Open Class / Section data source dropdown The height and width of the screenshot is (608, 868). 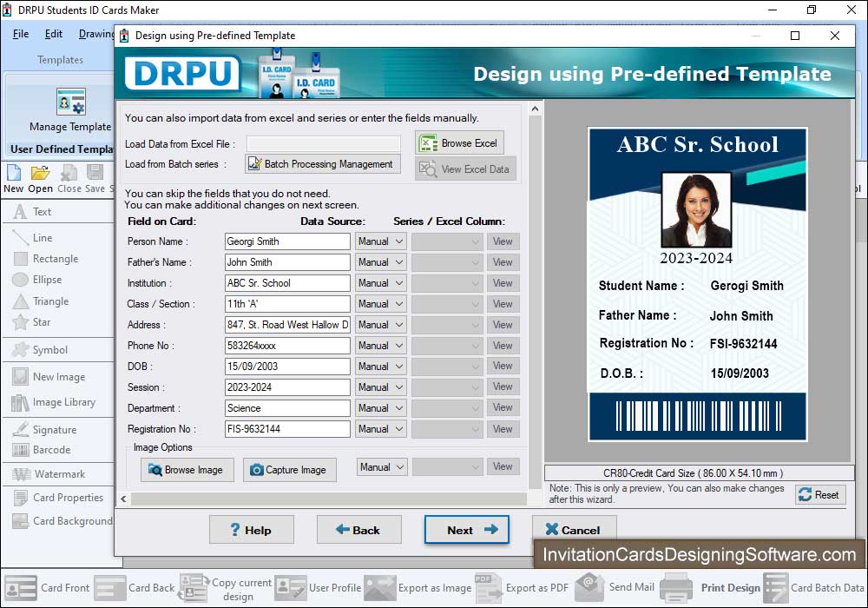[380, 304]
